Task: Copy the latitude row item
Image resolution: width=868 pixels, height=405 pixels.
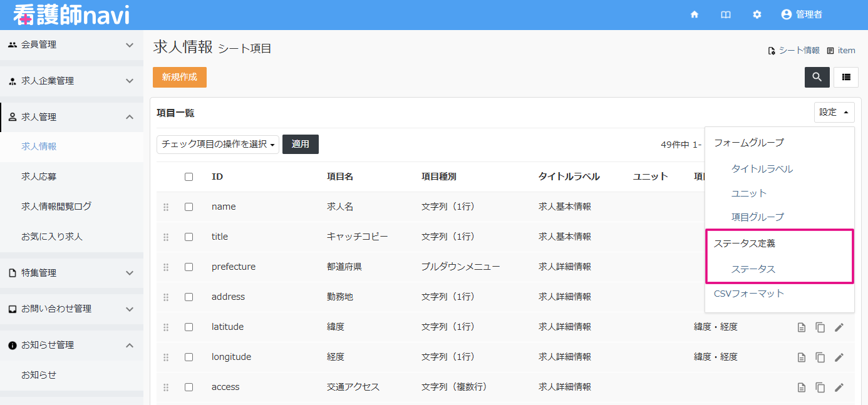Action: click(x=820, y=327)
